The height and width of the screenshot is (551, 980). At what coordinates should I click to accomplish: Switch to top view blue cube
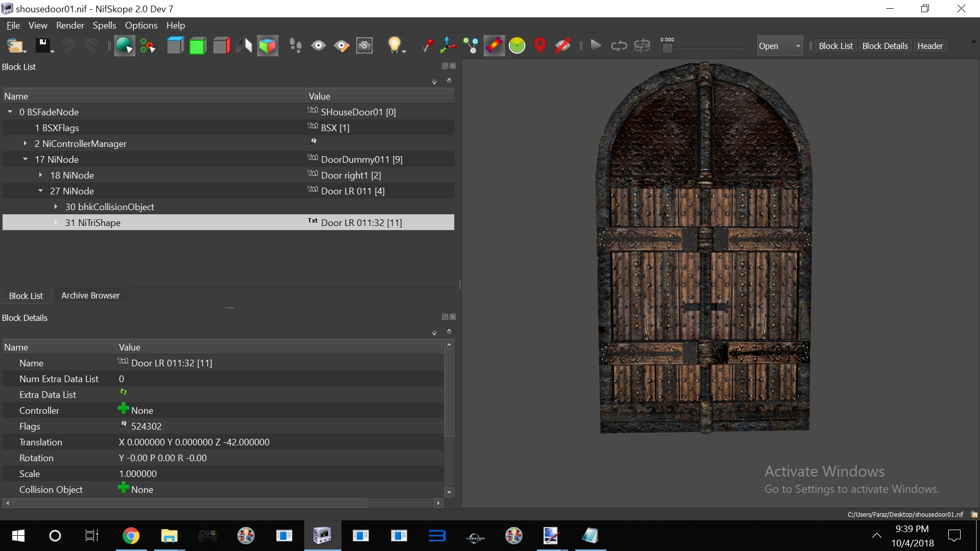pos(175,46)
